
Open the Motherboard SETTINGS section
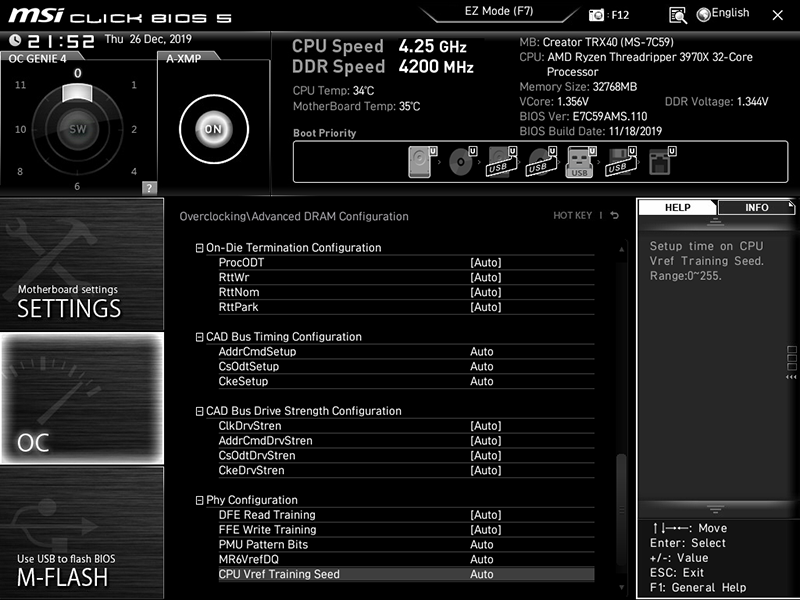click(82, 264)
